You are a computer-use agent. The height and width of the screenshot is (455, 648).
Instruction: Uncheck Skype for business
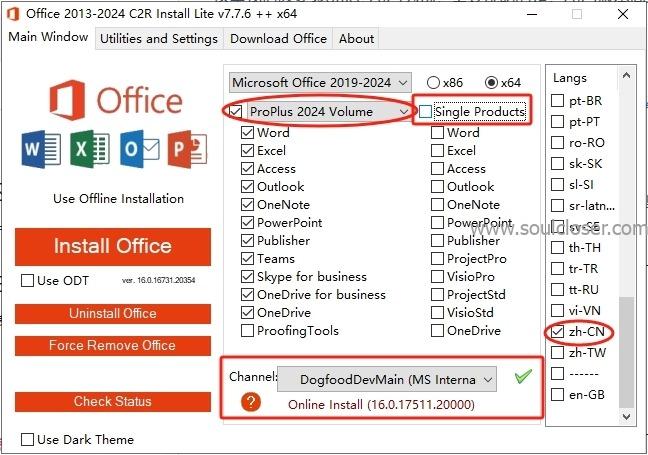[248, 277]
